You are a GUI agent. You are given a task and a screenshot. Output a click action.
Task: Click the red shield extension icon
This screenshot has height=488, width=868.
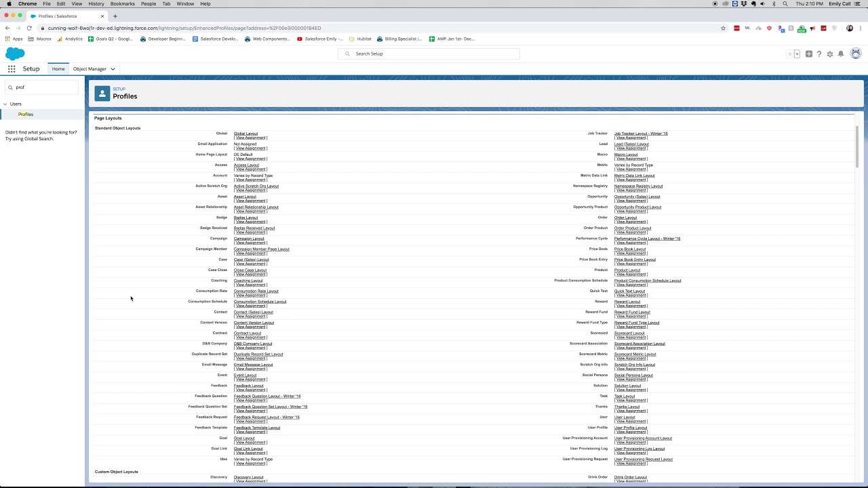pos(769,28)
